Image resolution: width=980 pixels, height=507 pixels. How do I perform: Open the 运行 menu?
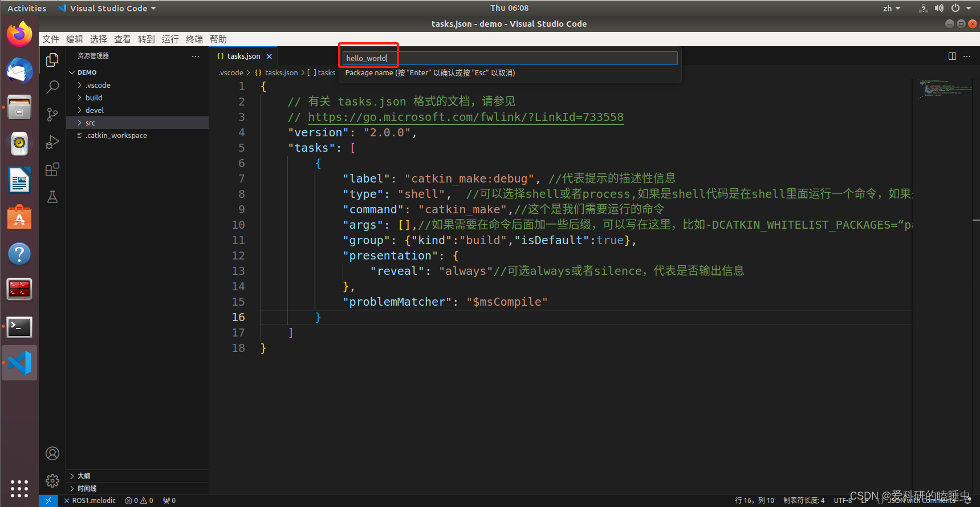(170, 39)
